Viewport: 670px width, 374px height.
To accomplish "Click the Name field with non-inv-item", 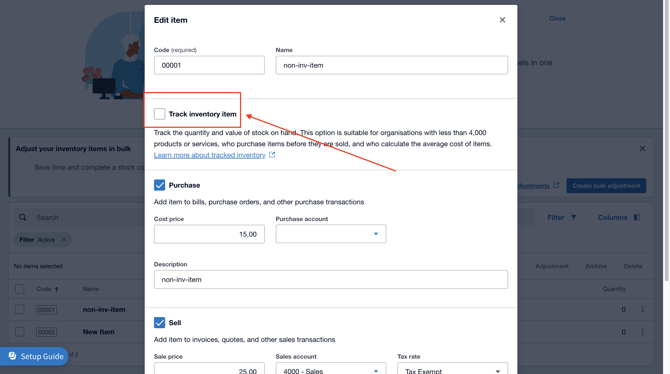I will [x=391, y=65].
